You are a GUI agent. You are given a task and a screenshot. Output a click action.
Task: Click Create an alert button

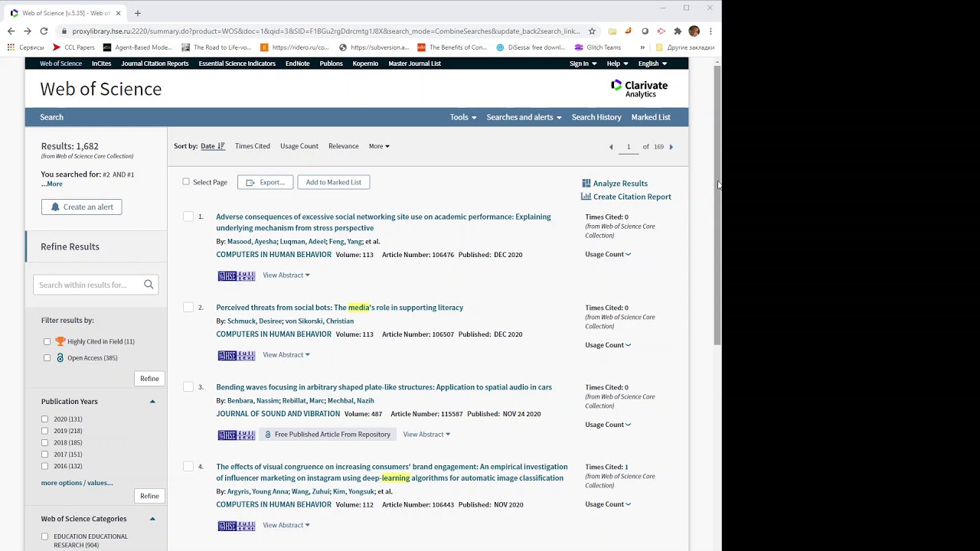[x=82, y=207]
